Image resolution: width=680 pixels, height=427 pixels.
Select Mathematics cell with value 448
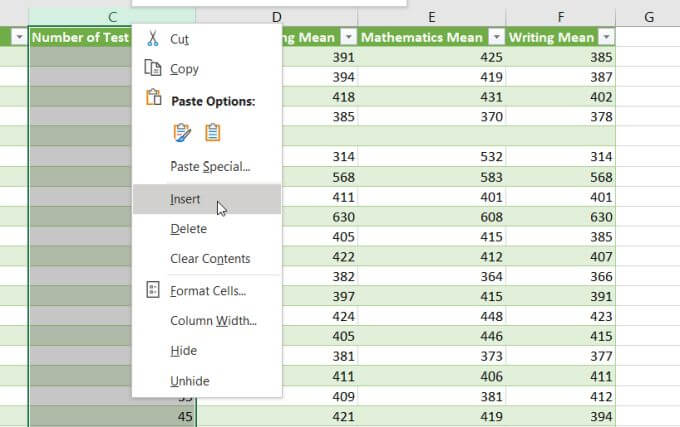pyautogui.click(x=432, y=316)
